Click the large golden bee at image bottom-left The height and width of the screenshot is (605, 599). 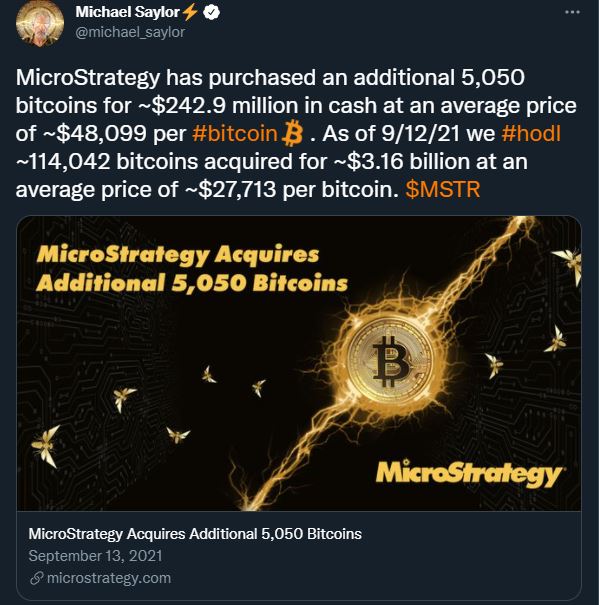pyautogui.click(x=46, y=446)
